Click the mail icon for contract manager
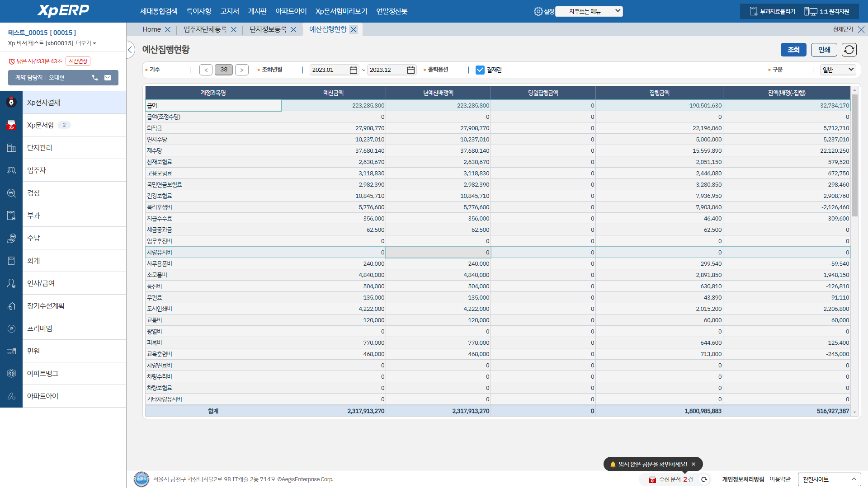Image resolution: width=868 pixels, height=488 pixels. tap(108, 78)
